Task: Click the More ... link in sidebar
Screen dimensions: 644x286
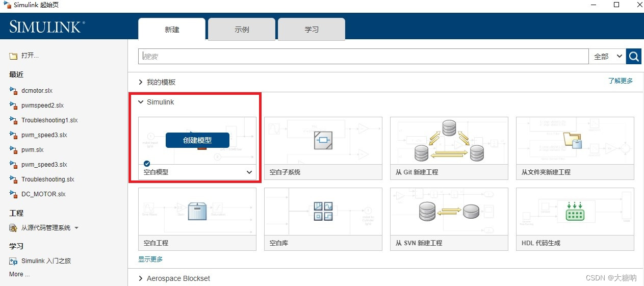Action: point(19,274)
